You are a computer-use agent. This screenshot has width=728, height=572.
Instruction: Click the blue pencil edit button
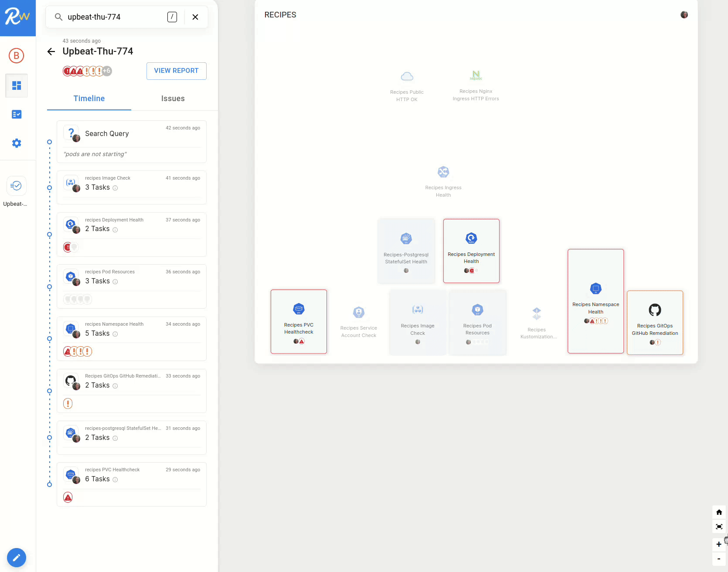click(17, 557)
